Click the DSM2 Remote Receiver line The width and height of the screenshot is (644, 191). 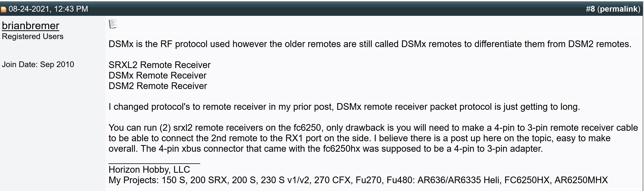[158, 86]
